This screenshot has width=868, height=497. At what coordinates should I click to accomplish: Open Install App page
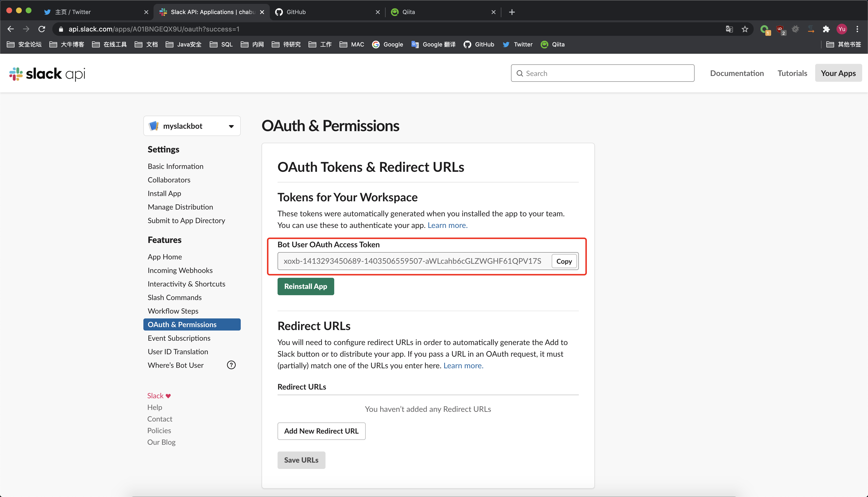click(x=164, y=194)
